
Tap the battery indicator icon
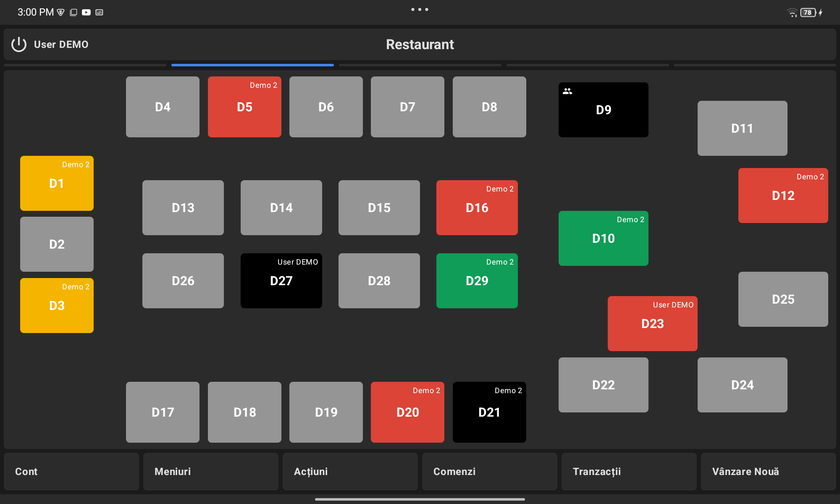coord(808,13)
